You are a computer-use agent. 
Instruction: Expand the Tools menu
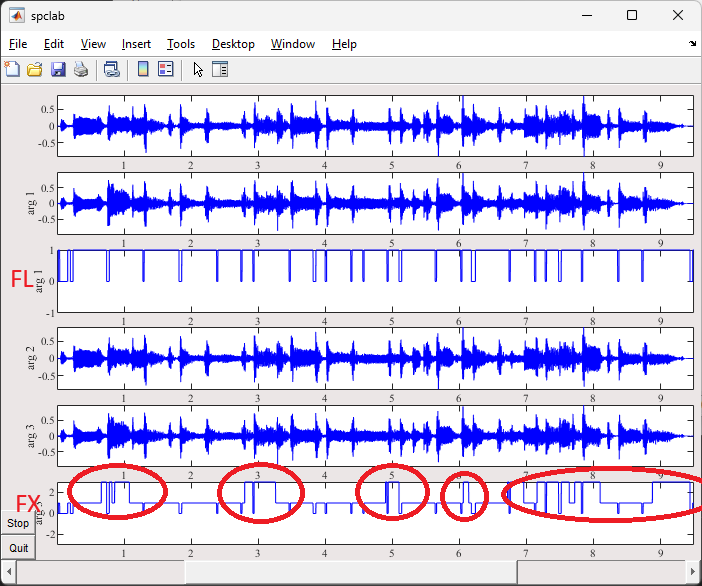point(181,44)
